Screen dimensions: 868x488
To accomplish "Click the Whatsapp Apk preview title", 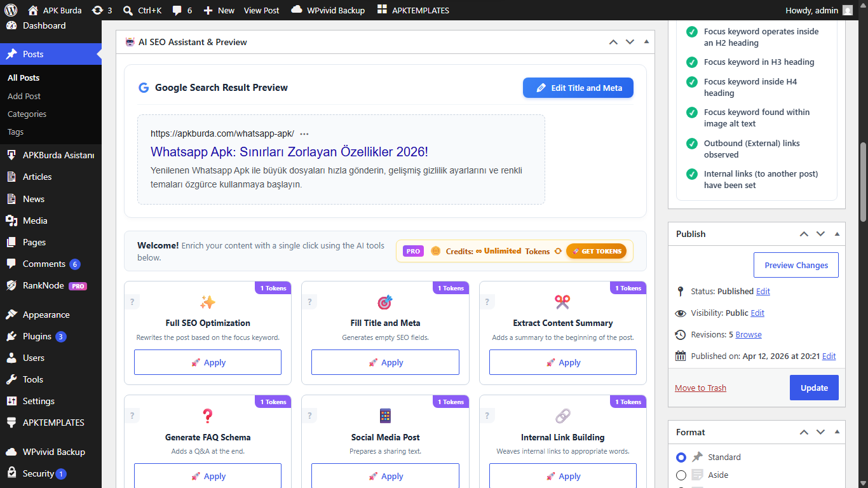I will tap(289, 152).
